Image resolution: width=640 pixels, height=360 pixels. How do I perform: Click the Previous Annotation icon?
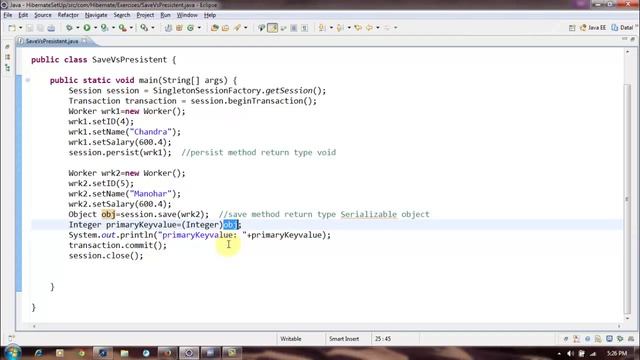(340, 28)
